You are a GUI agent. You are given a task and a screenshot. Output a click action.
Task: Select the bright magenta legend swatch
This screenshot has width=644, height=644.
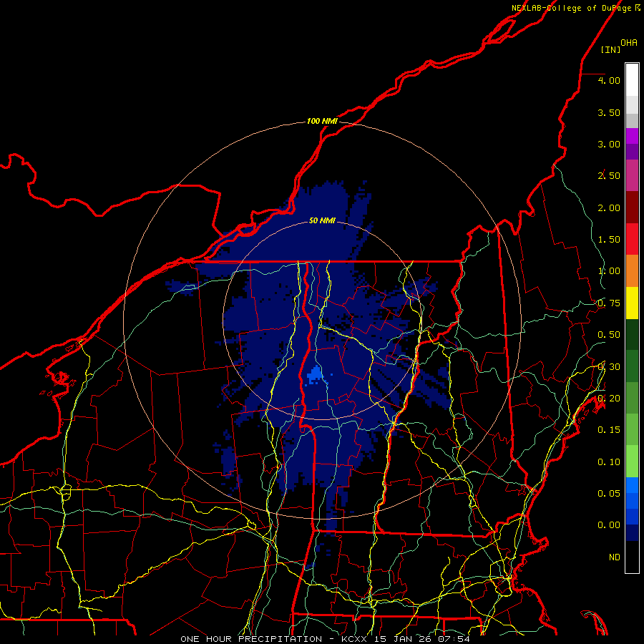[632, 136]
